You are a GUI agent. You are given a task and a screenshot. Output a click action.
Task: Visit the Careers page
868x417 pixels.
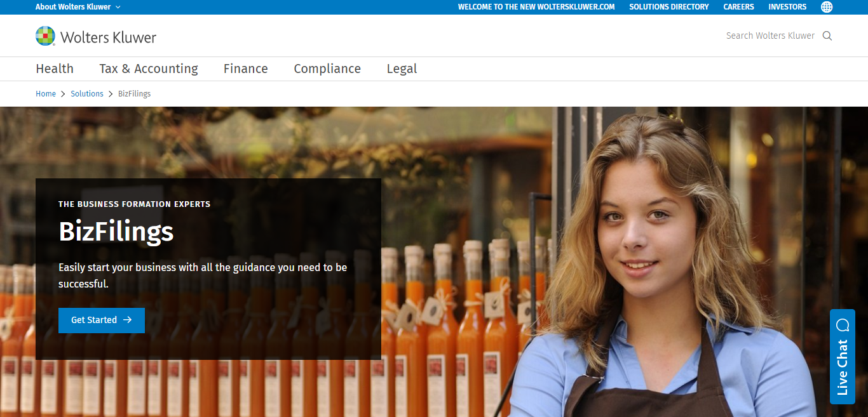click(x=738, y=7)
